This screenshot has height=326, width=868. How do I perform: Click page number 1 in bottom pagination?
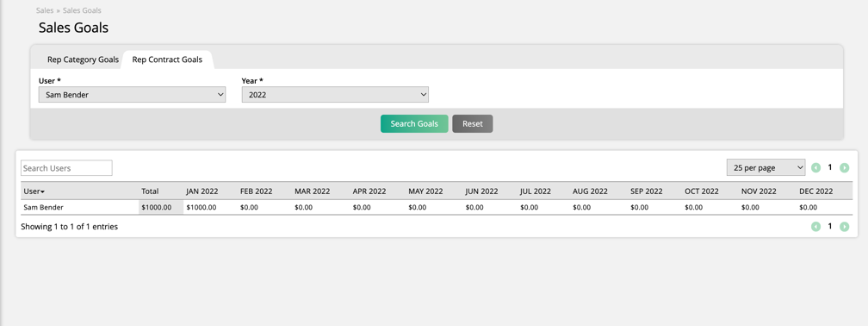(830, 226)
